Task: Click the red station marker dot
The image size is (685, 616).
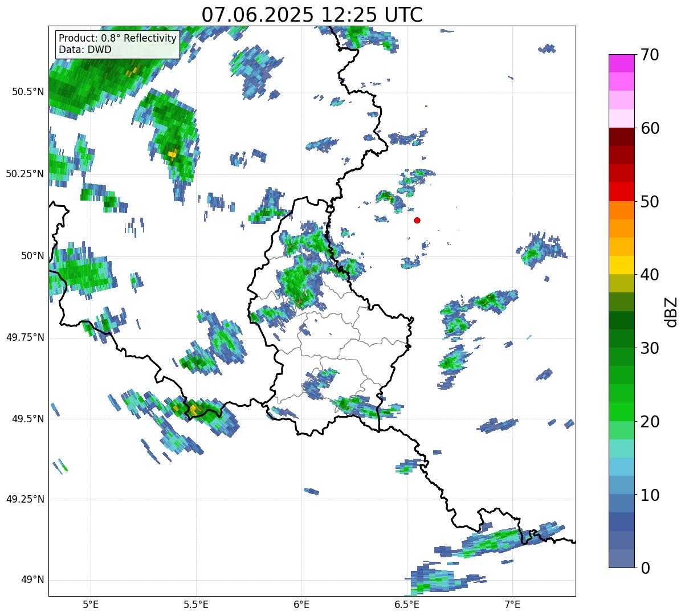Action: pyautogui.click(x=417, y=220)
